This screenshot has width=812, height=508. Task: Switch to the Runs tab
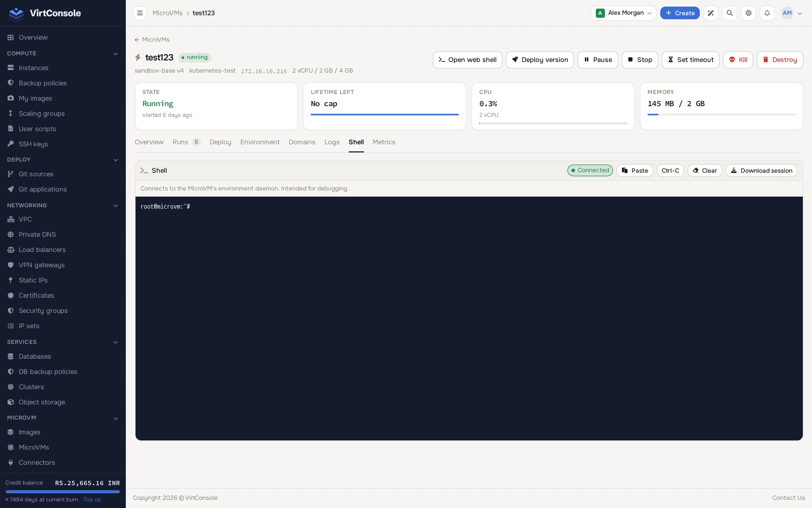pyautogui.click(x=187, y=142)
